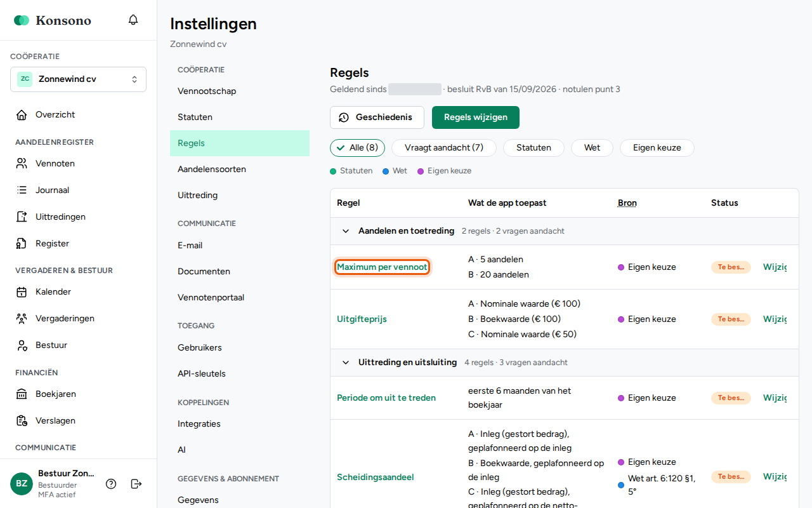This screenshot has height=508, width=812.
Task: Click the Bron column header
Action: 627,203
